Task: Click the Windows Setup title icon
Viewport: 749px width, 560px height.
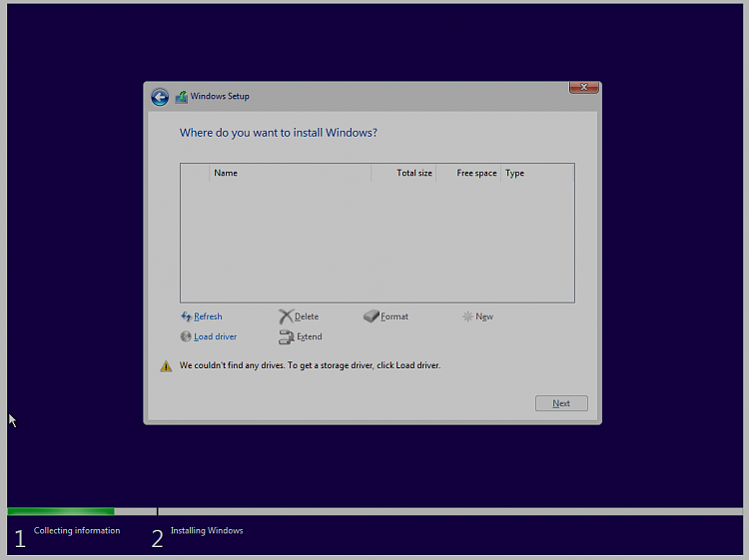Action: pyautogui.click(x=181, y=97)
